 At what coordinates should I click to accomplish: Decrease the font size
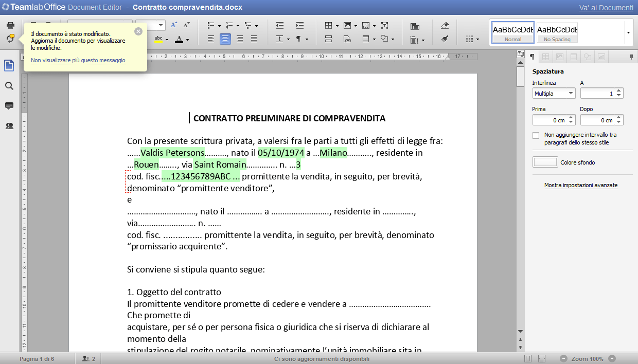pos(187,25)
